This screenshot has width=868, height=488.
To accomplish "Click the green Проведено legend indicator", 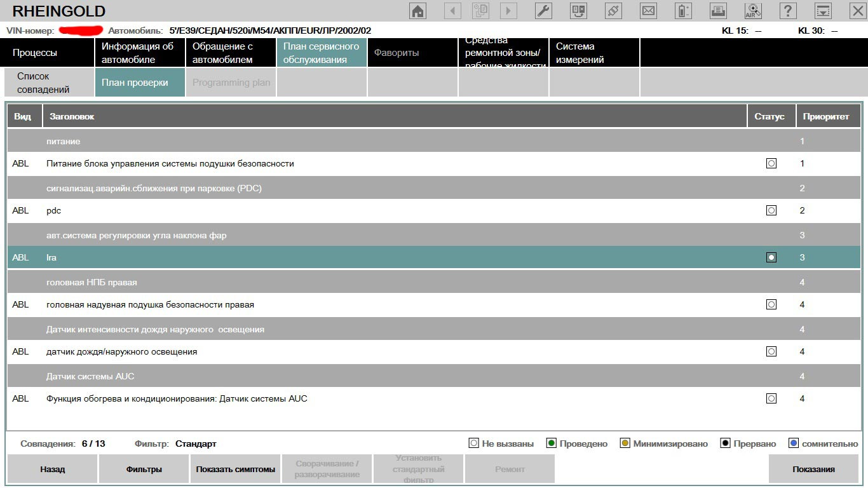I will [552, 444].
